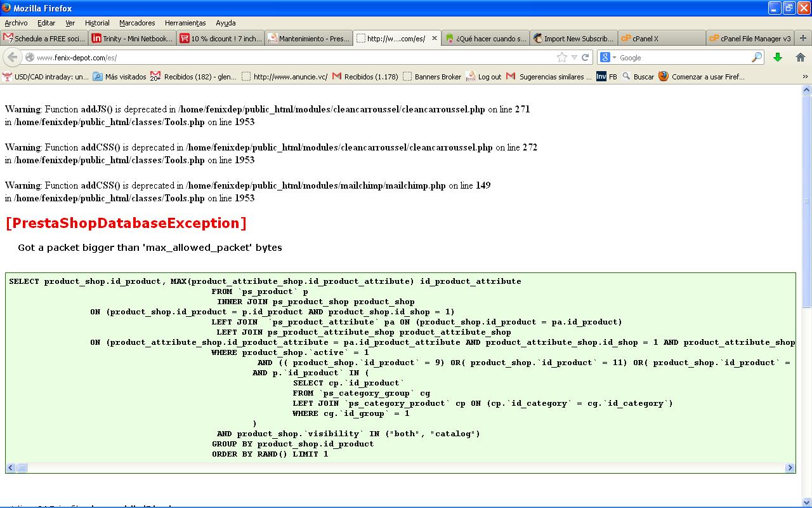This screenshot has width=812, height=508.
Task: Go to the home page
Action: 800,57
